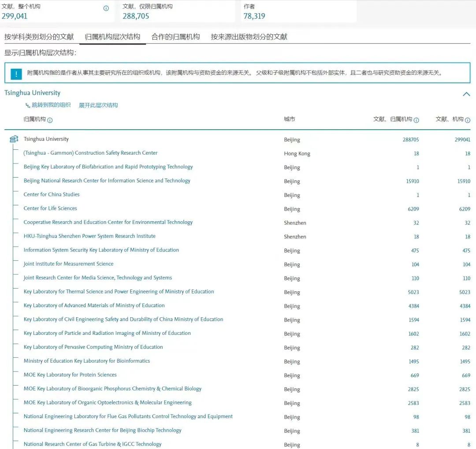The height and width of the screenshot is (449, 476).
Task: Open MOE Key Laboratory of Bioorganic Phosphorus Chemistry
Action: 112,389
